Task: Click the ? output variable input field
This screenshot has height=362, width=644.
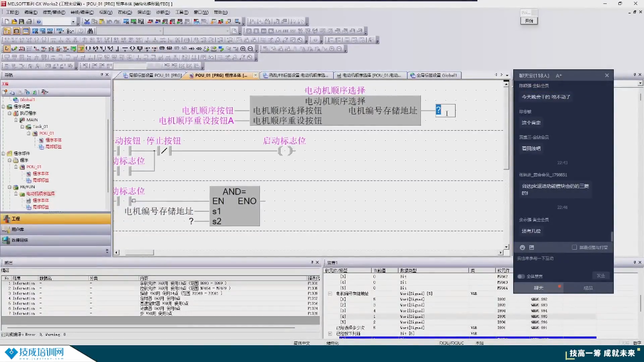Action: tap(445, 111)
